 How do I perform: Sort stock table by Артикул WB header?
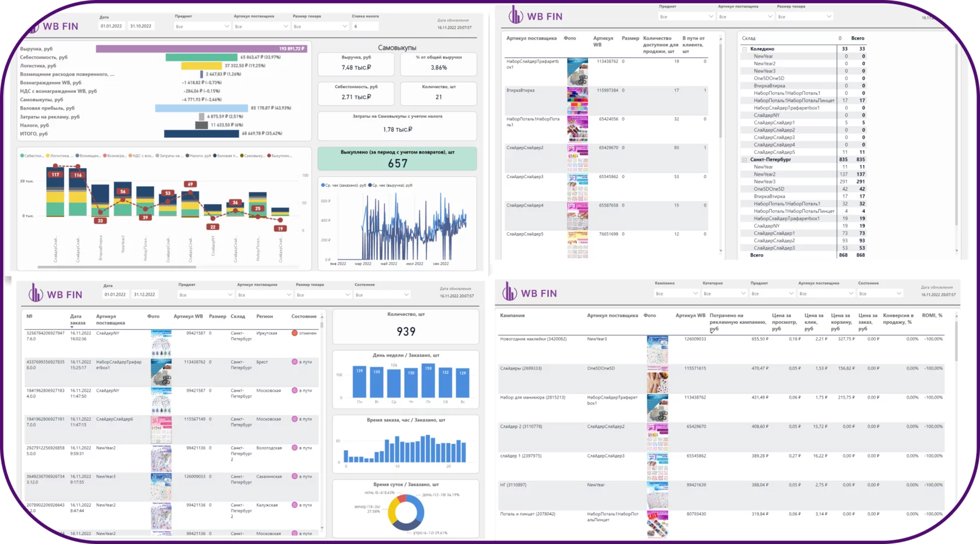[603, 41]
